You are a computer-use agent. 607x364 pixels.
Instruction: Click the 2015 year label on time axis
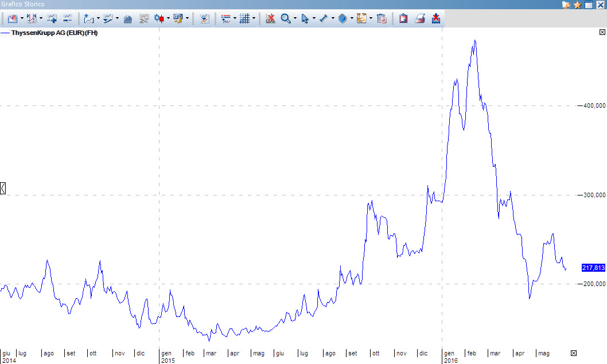click(x=168, y=361)
